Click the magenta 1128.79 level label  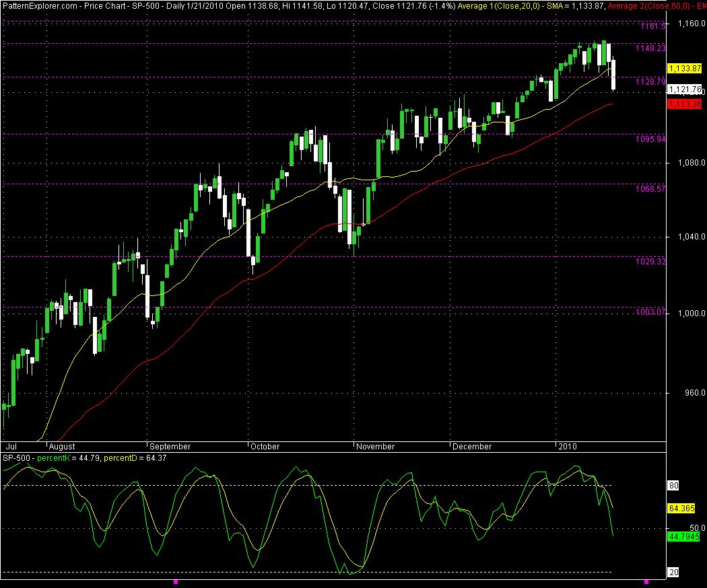click(x=650, y=81)
